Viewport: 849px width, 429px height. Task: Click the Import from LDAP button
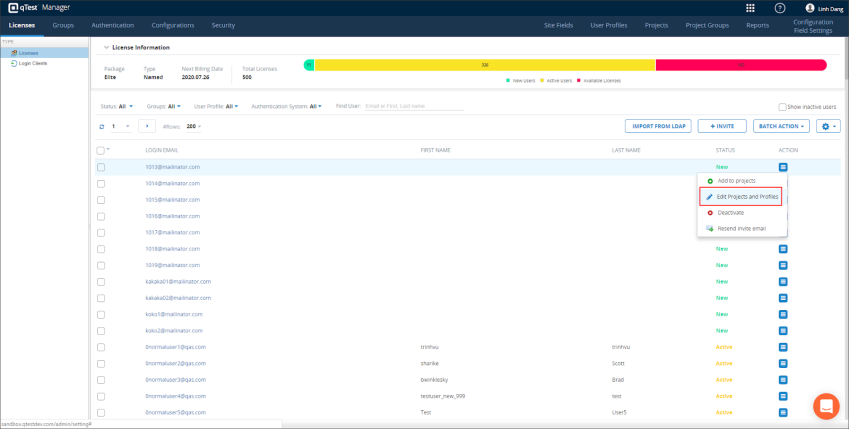658,126
